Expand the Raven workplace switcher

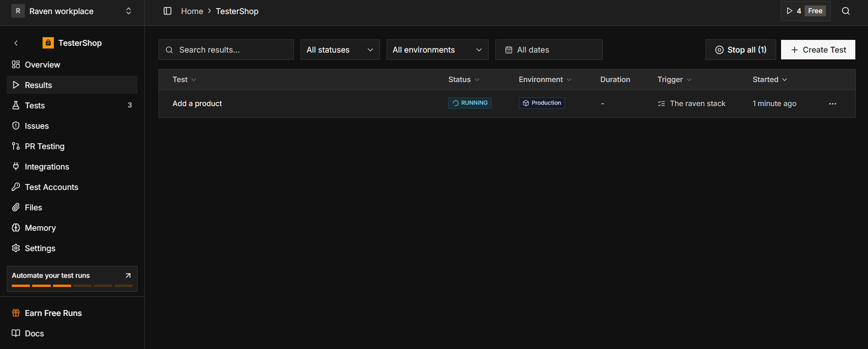[129, 11]
